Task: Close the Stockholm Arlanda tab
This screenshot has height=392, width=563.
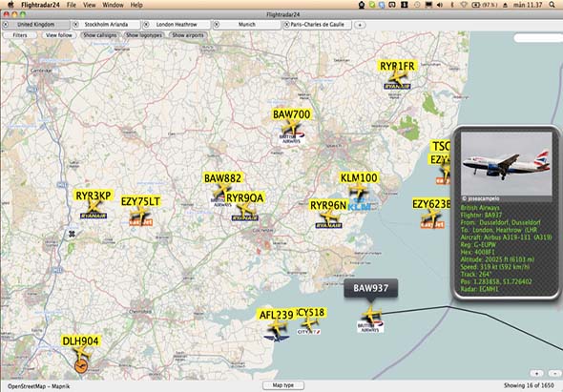Action: click(75, 25)
